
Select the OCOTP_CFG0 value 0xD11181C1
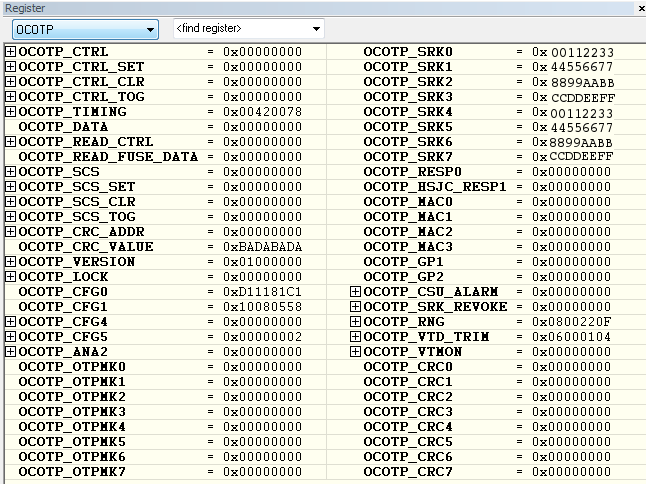[262, 292]
